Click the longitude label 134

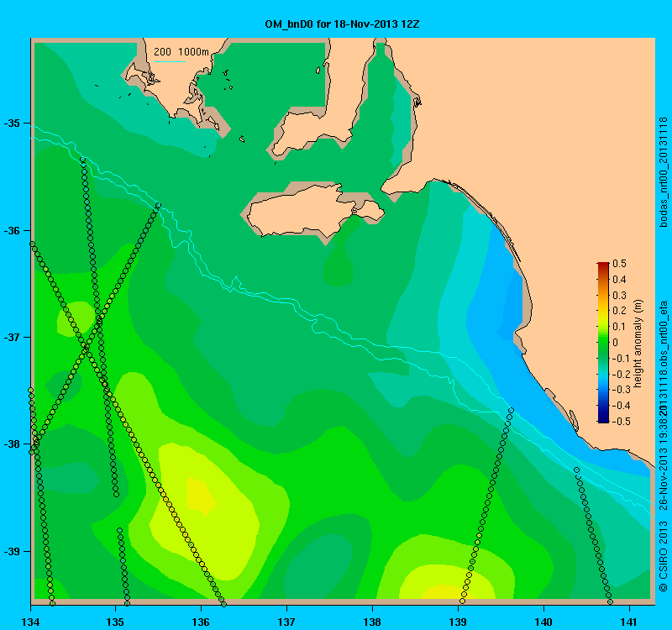pyautogui.click(x=30, y=622)
